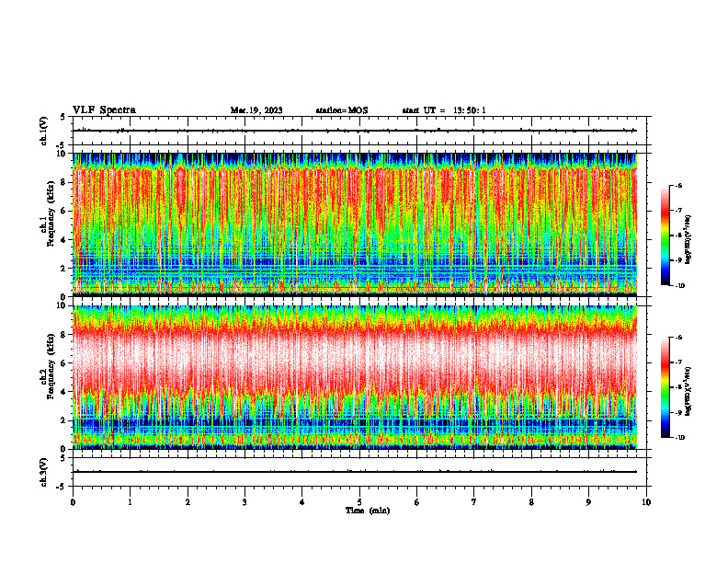Click the "VLF Spectra" plot title
Viewport: 728px width, 563px height.
[104, 110]
